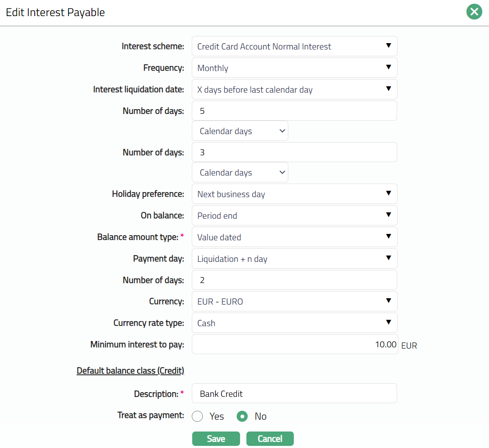Expand the Currency rate type dropdown

coord(294,323)
